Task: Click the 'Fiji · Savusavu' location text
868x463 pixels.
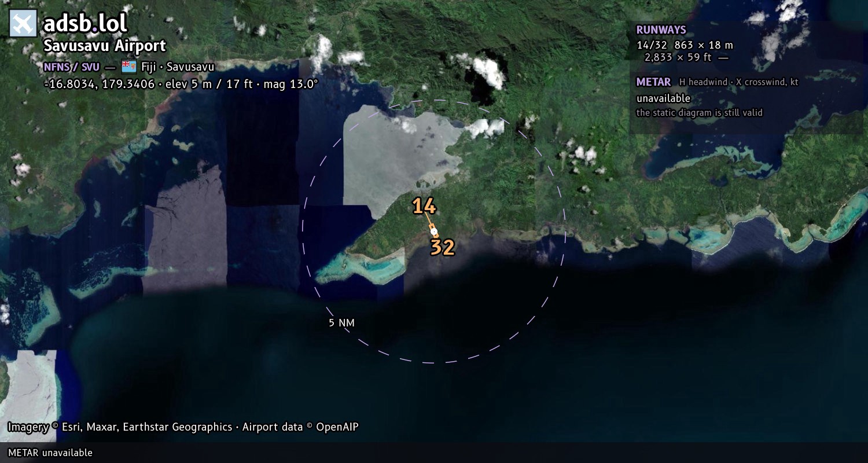Action: tap(178, 67)
